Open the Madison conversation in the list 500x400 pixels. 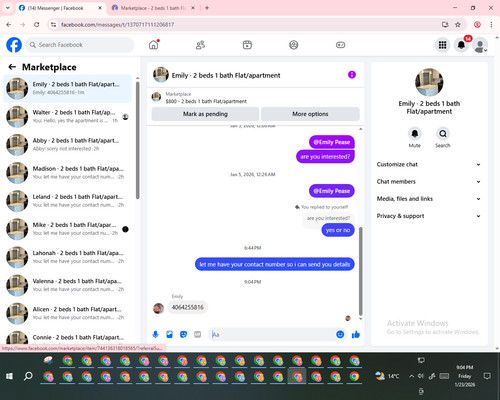coord(67,173)
